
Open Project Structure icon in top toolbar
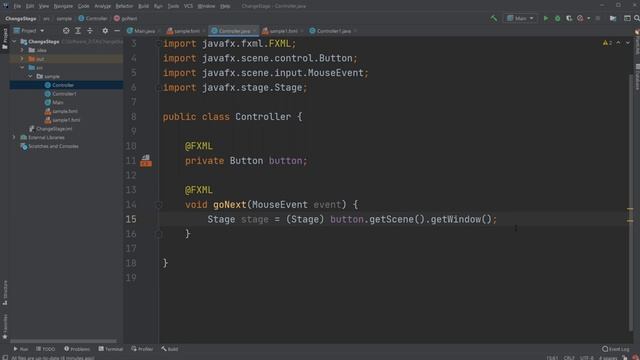[613, 18]
